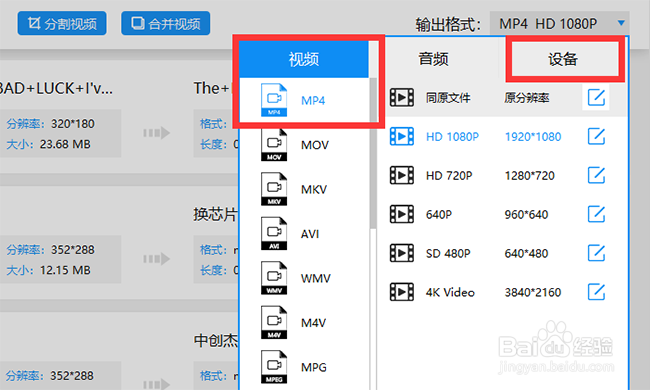The height and width of the screenshot is (390, 650).
Task: Choose the M4V format label
Action: tap(313, 323)
